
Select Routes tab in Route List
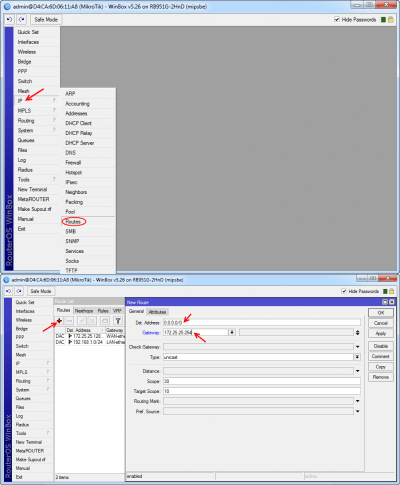[x=63, y=310]
